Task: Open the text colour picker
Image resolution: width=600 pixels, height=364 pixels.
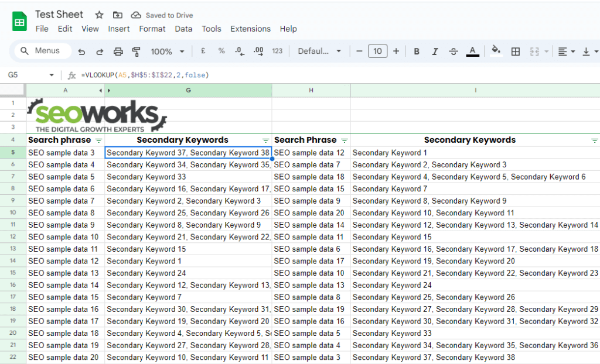Action: pos(473,51)
